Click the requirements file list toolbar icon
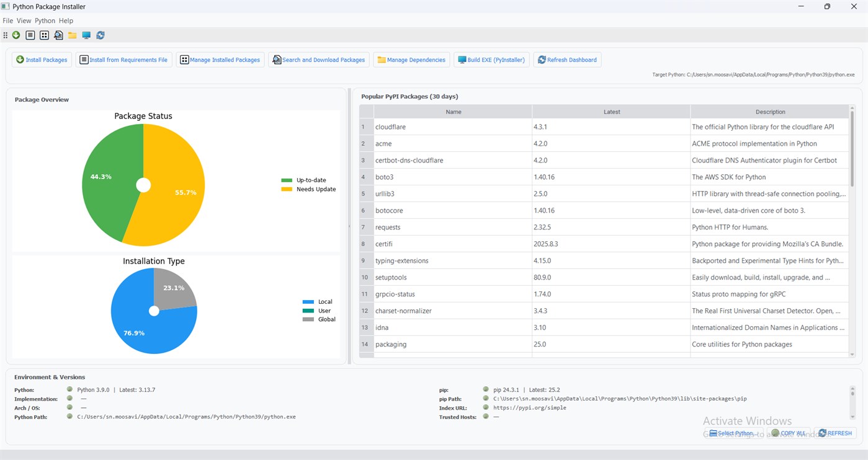This screenshot has width=868, height=460. (x=30, y=35)
